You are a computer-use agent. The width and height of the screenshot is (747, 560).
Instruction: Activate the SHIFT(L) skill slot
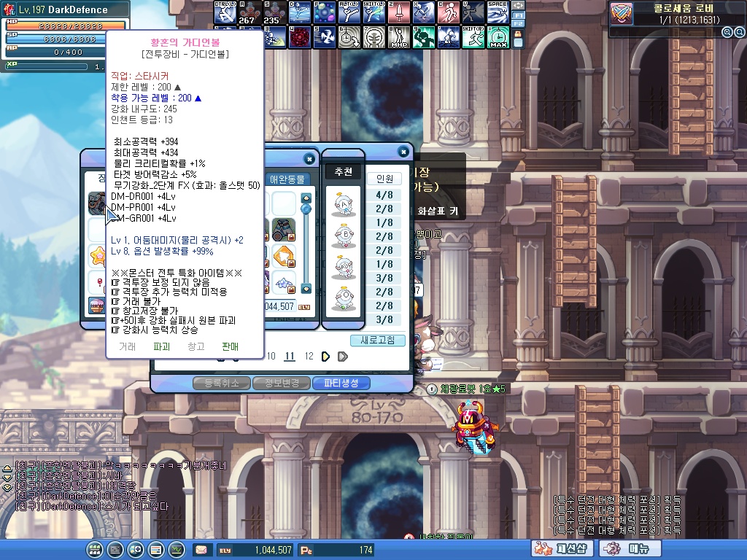374,12
